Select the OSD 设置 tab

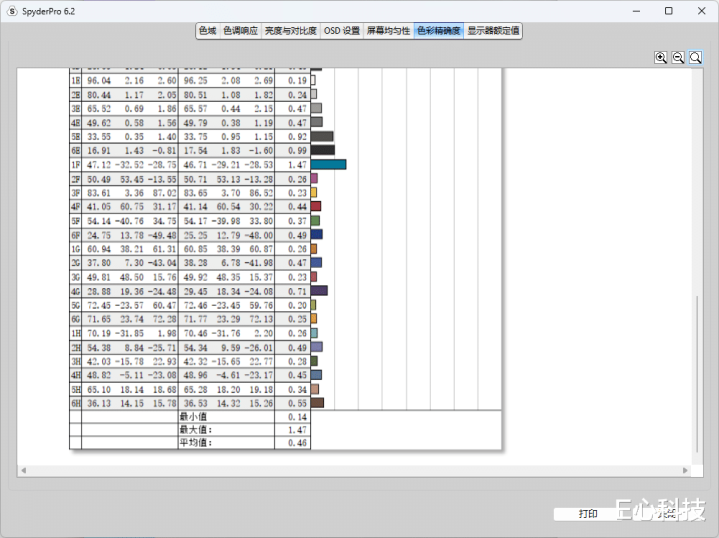pyautogui.click(x=342, y=31)
